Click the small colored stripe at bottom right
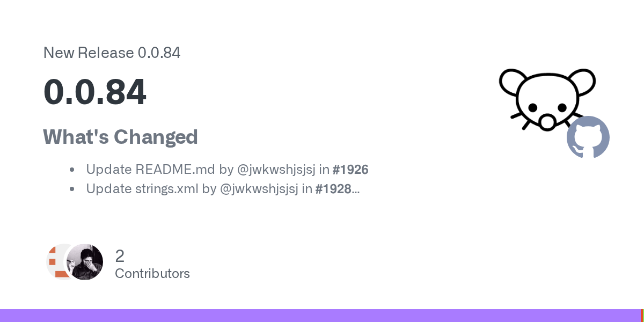 (x=642, y=316)
